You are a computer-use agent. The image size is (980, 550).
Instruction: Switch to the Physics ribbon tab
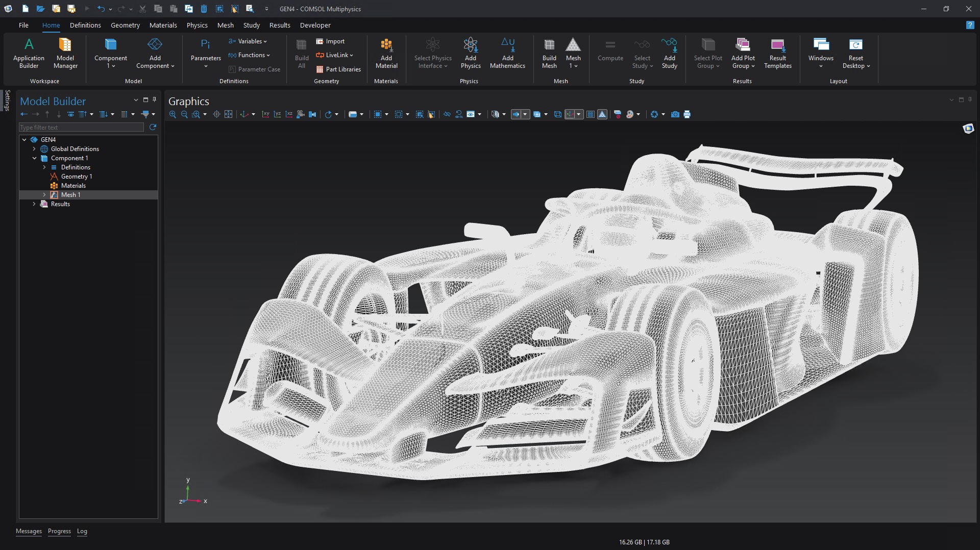[x=197, y=25]
